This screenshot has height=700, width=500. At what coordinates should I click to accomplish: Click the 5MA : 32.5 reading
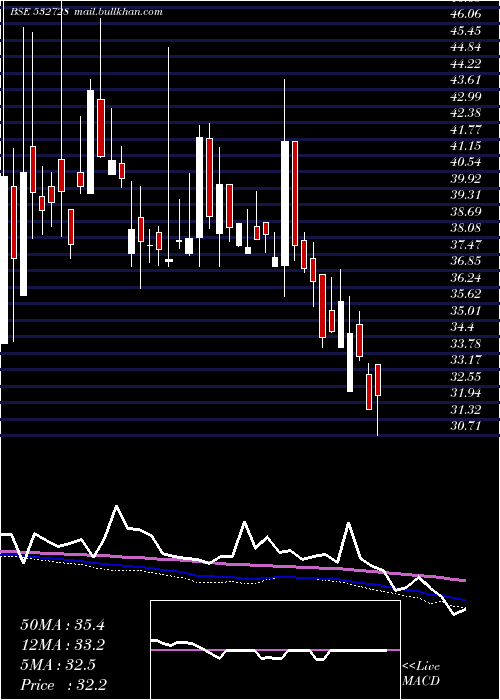point(58,665)
